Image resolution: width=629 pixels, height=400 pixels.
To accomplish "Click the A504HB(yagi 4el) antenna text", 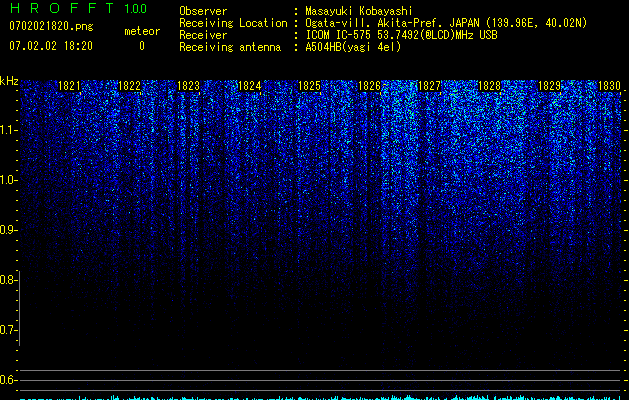I will (x=353, y=47).
